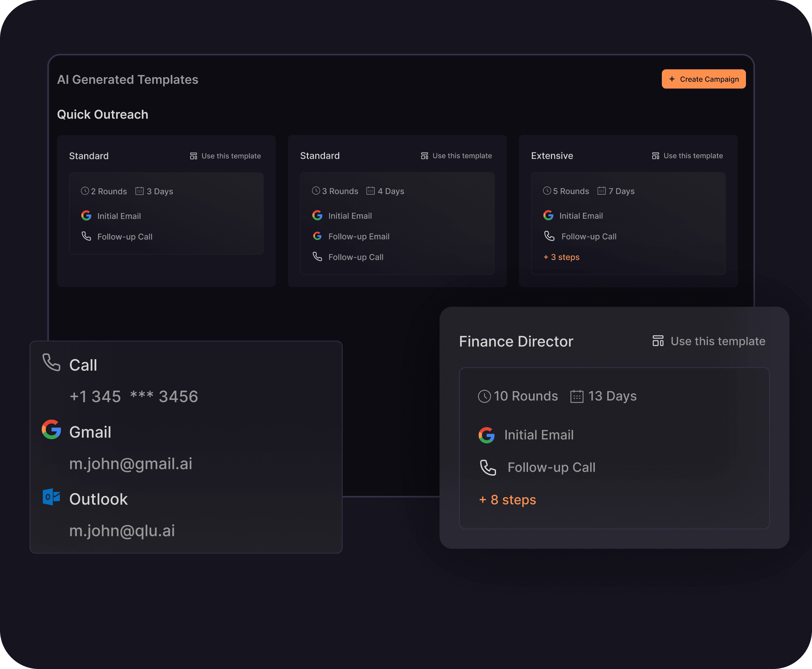The height and width of the screenshot is (669, 812).
Task: Click the Extensive card title
Action: (552, 156)
